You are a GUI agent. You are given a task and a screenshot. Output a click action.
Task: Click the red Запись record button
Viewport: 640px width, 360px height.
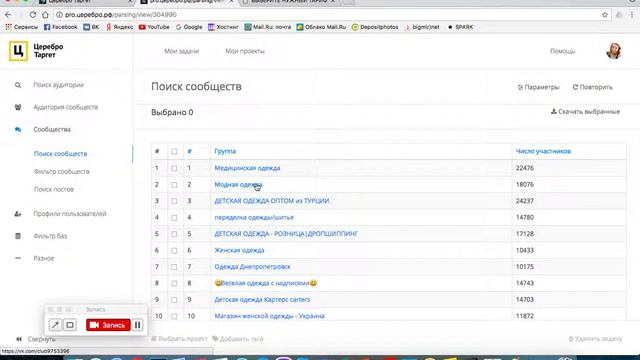[108, 325]
